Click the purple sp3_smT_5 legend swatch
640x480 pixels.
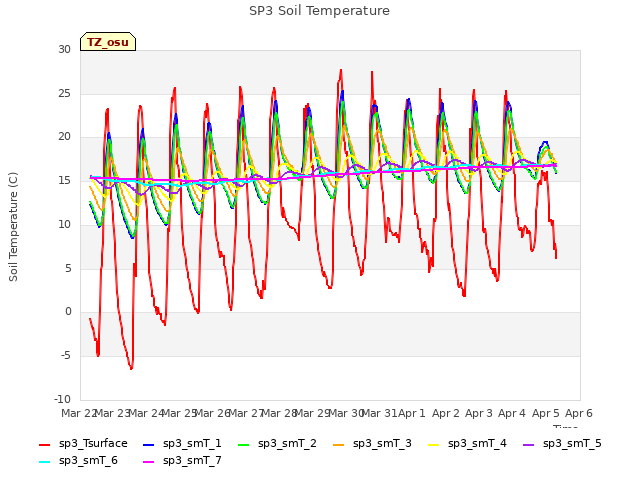529,444
